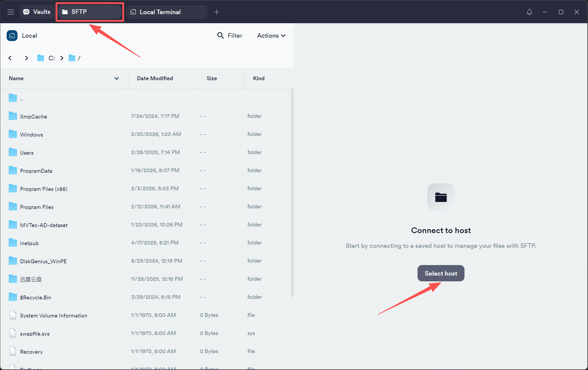Click the Filter magnifier icon

coord(220,36)
